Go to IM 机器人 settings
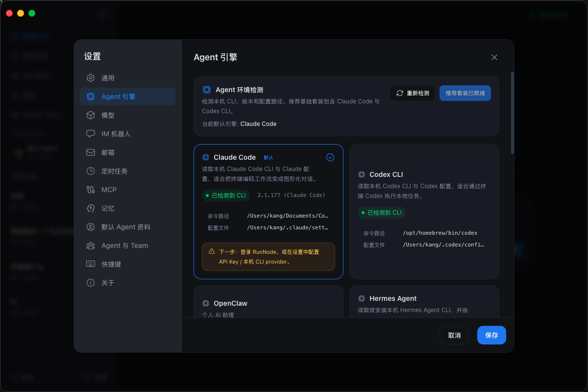 [x=127, y=134]
